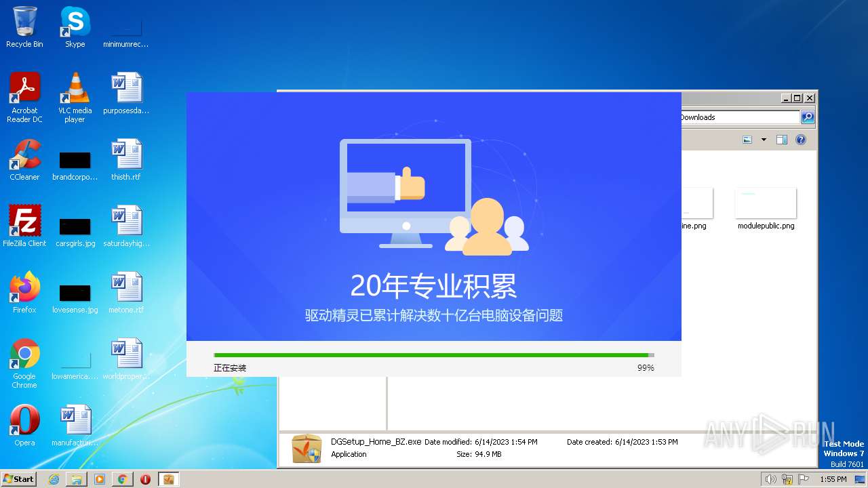Switch to installer taskbar button
The image size is (868, 488).
[168, 479]
